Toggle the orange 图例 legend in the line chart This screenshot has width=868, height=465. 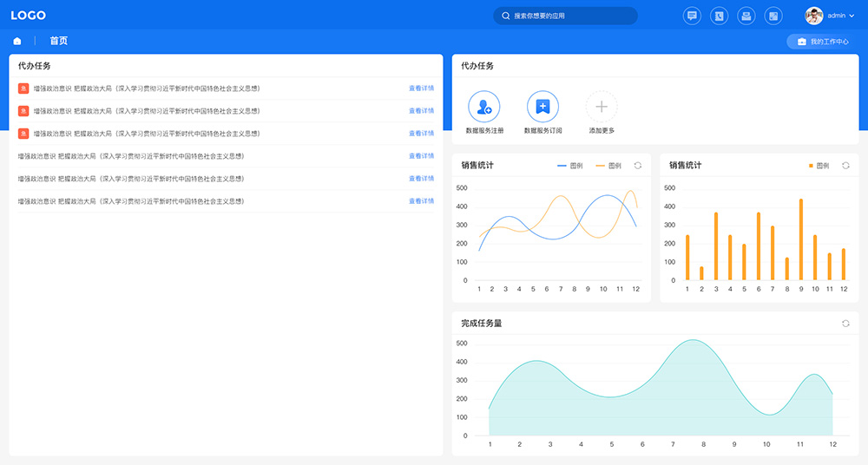point(608,166)
